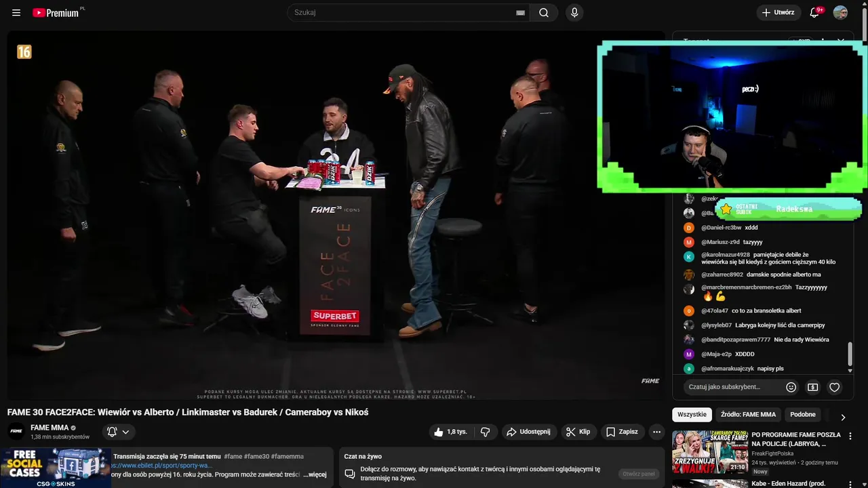Viewport: 868px width, 488px height.
Task: Select the Podobne filter chip
Action: tap(803, 415)
